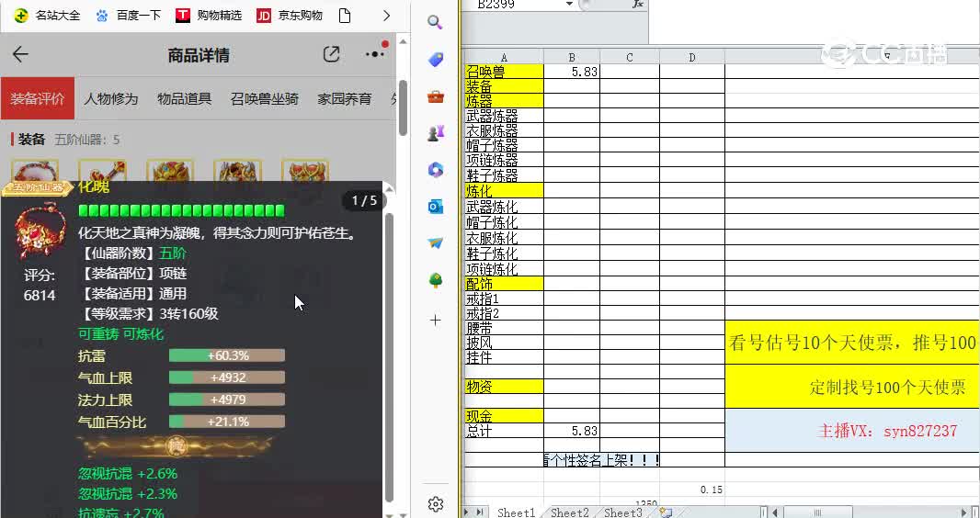The height and width of the screenshot is (518, 980).
Task: Click the blank page bookmark icon
Action: coord(345,16)
